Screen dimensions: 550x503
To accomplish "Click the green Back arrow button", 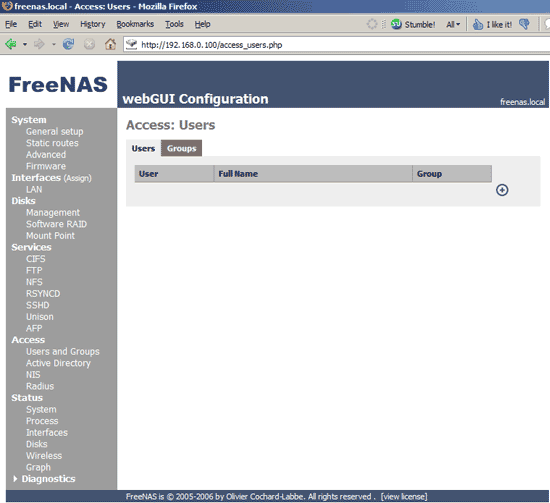I will tap(11, 44).
